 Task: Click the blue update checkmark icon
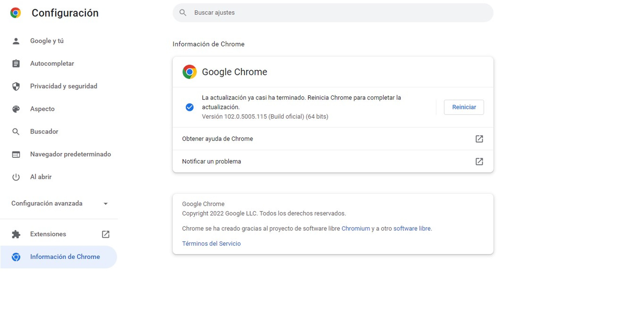pos(190,107)
